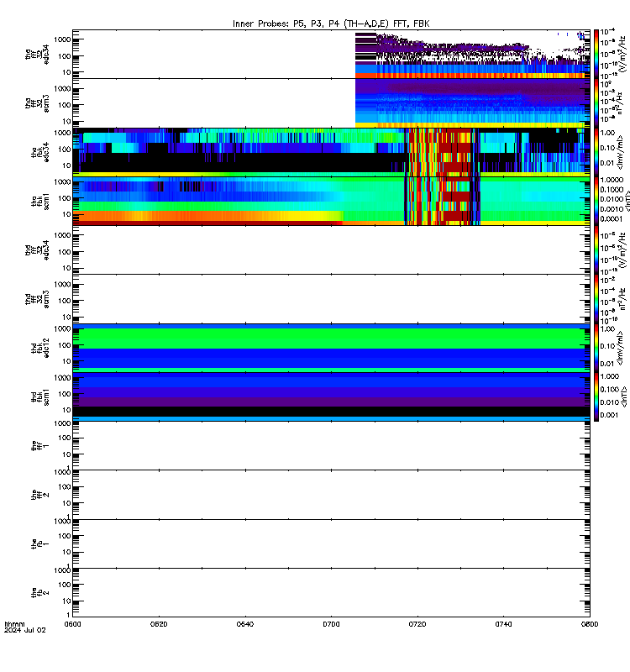Select the "0620" time axis label
630x672 pixels.
pyautogui.click(x=159, y=624)
